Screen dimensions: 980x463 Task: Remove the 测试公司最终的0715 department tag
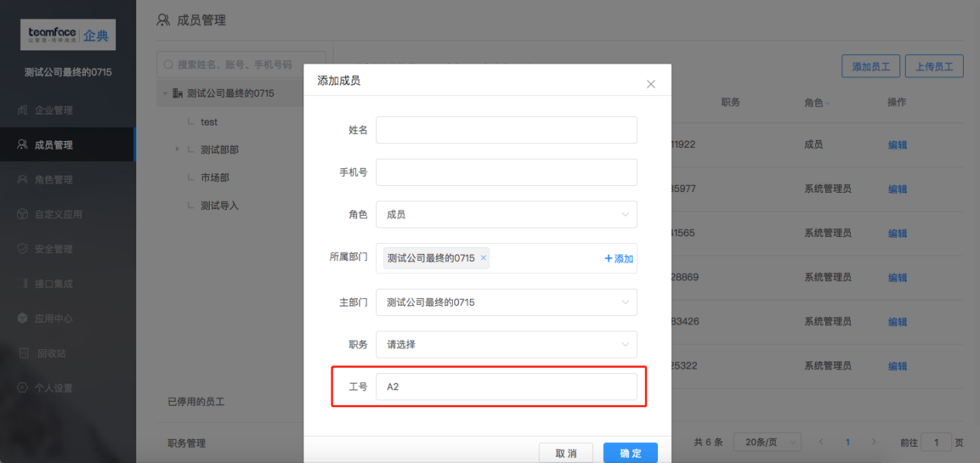coord(484,258)
